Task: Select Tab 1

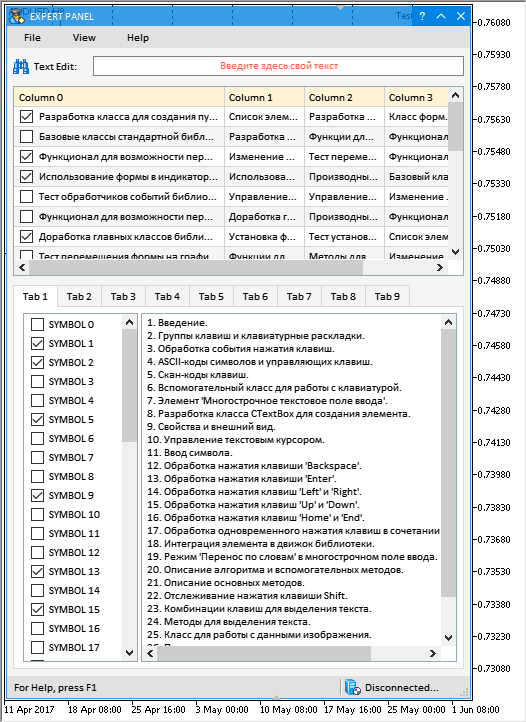Action: click(x=35, y=297)
